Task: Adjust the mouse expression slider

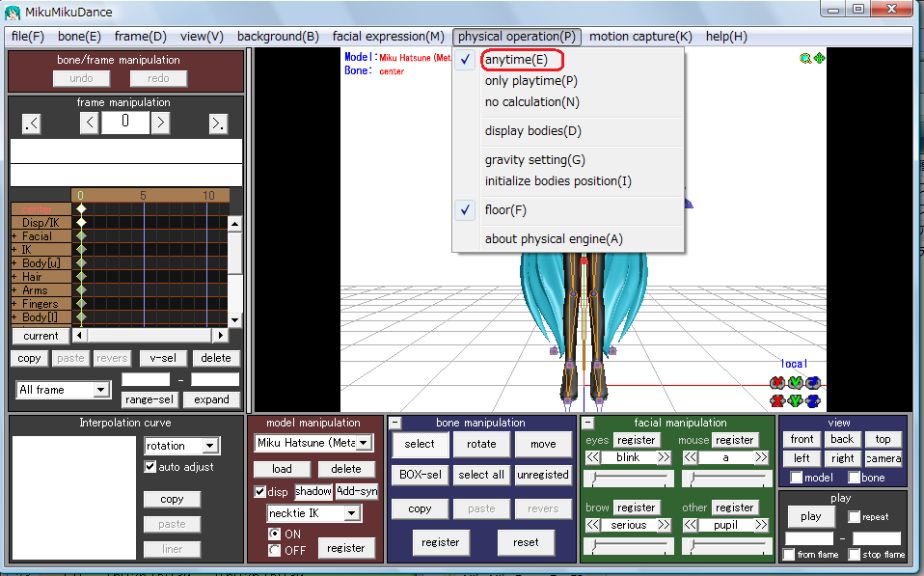Action: click(726, 479)
